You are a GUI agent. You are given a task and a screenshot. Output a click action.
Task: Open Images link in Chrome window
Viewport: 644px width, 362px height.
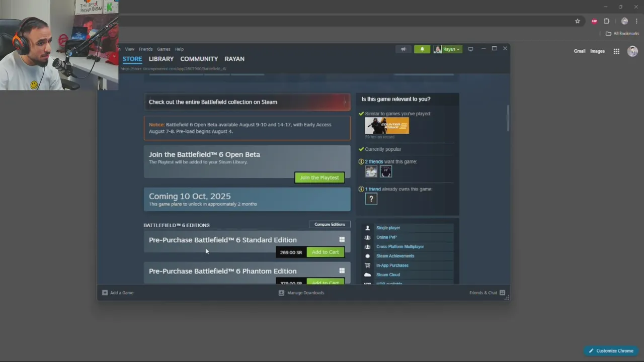[597, 51]
